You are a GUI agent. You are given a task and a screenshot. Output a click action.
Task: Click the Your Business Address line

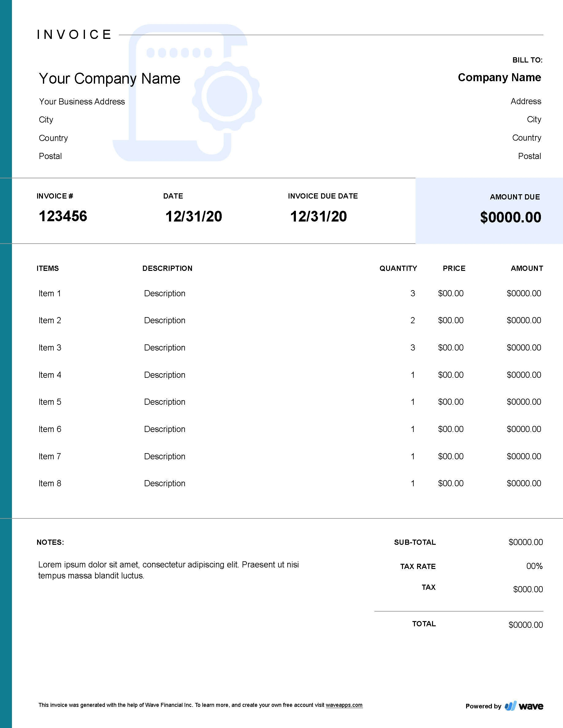(82, 102)
